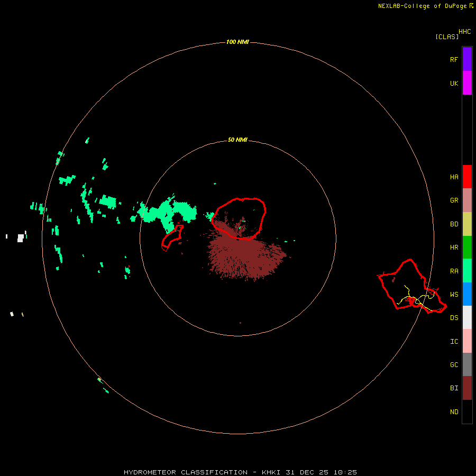The height and width of the screenshot is (476, 476).
Task: Click the white dry snow echo at left edge
Action: [x=20, y=237]
